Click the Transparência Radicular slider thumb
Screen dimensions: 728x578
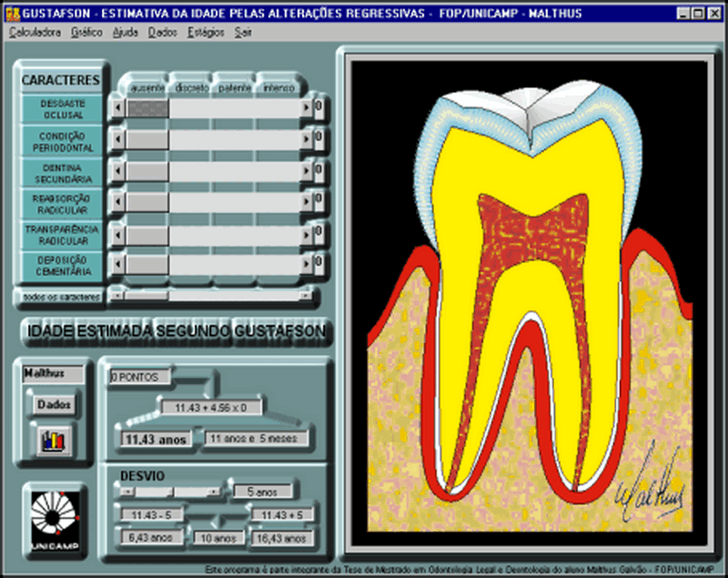tap(147, 235)
